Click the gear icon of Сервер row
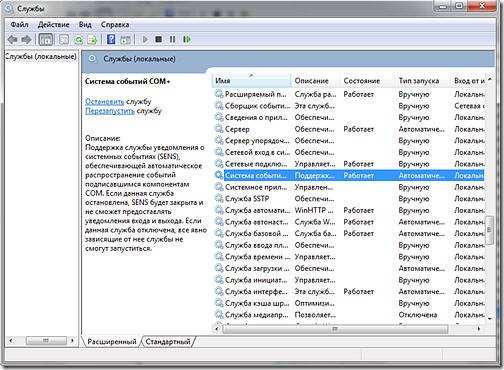 [219, 129]
